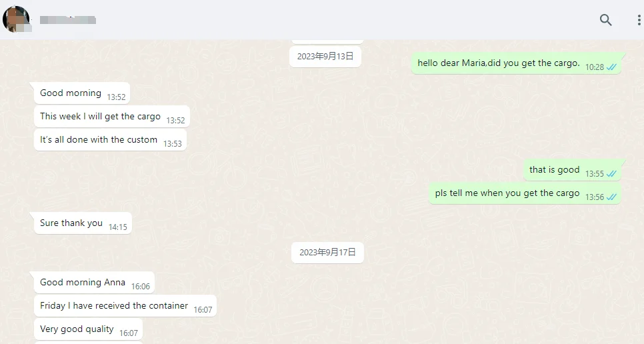Click the 2023年9月13日 date divider

325,57
